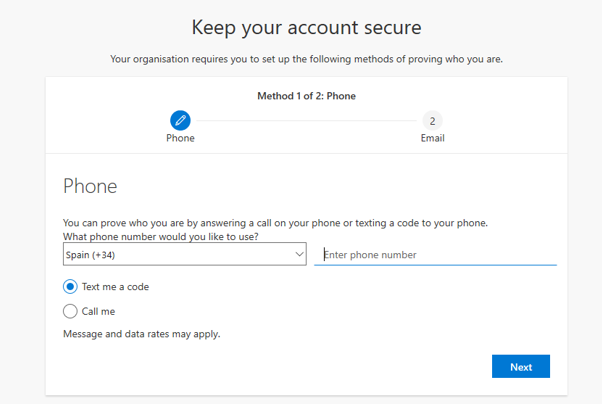Click the Method 1 of 2: Phone heading
Viewport: 602px width, 405px height.
(306, 96)
